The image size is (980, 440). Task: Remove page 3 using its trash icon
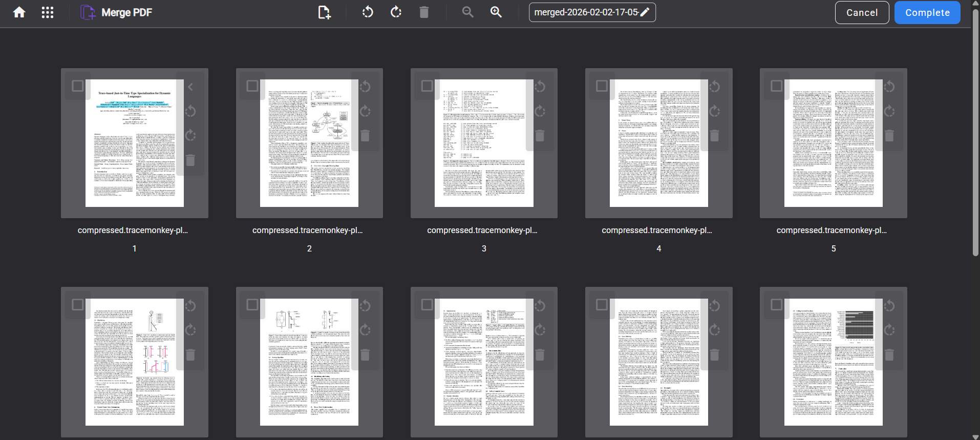coord(540,135)
